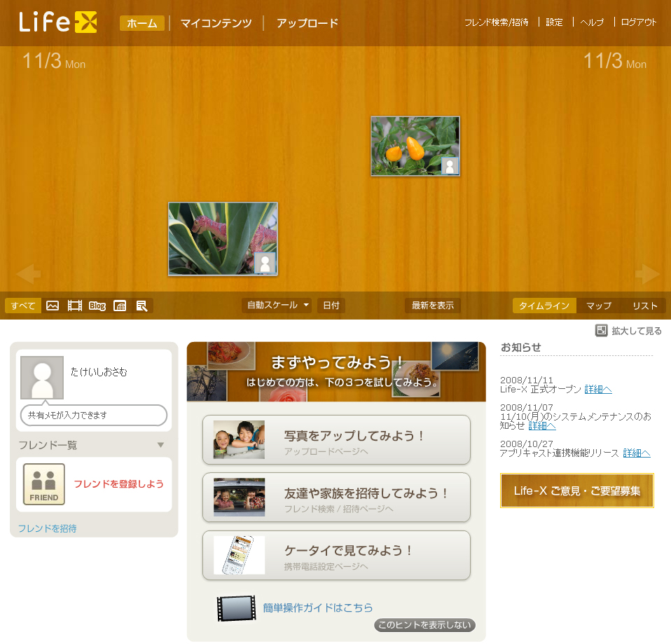Open the 自動スケール dropdown
The height and width of the screenshot is (644, 671).
[276, 306]
